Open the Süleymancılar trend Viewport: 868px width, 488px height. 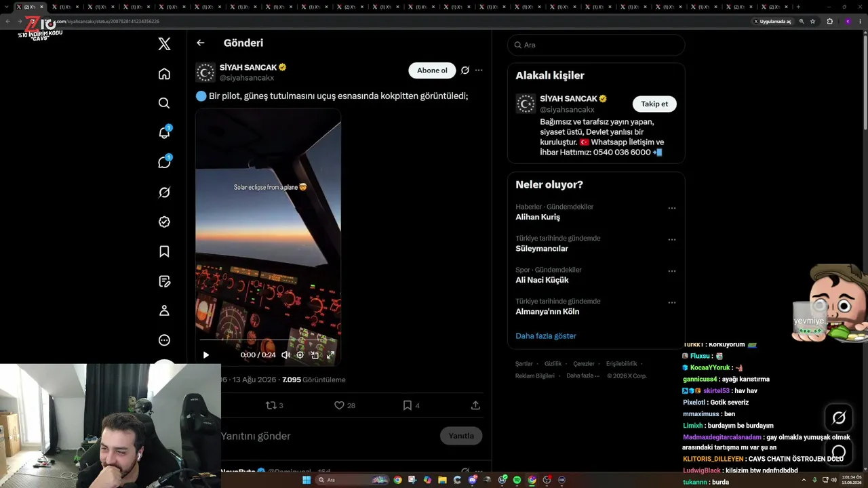click(542, 249)
